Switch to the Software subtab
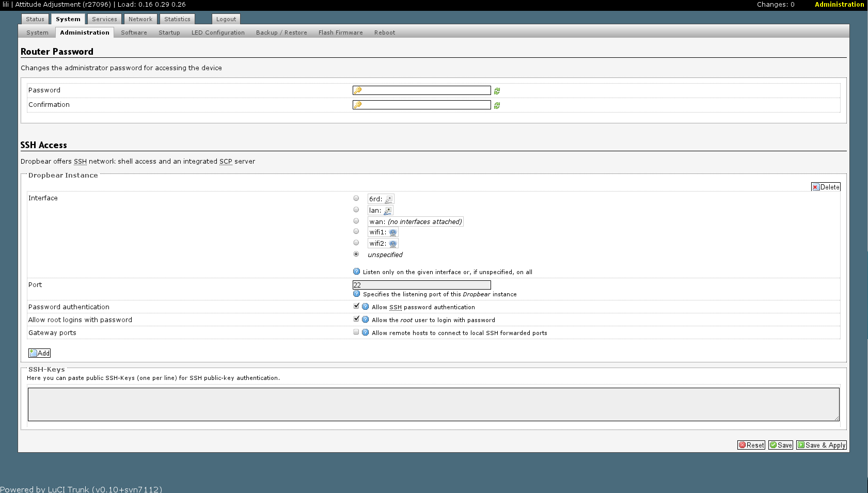Image resolution: width=868 pixels, height=493 pixels. pos(134,33)
